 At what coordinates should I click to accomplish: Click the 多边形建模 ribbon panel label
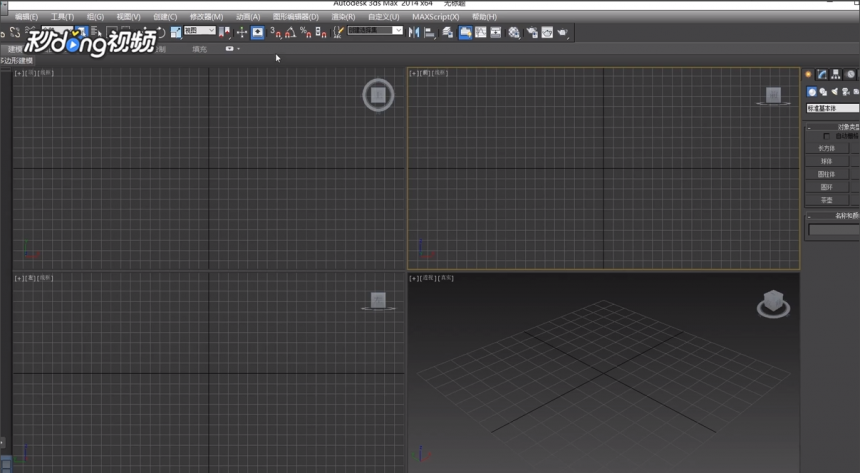click(18, 60)
